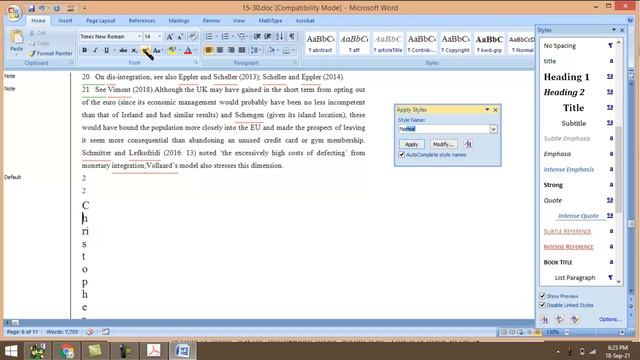The height and width of the screenshot is (360, 640).
Task: Undo the last action
Action: (x=42, y=8)
